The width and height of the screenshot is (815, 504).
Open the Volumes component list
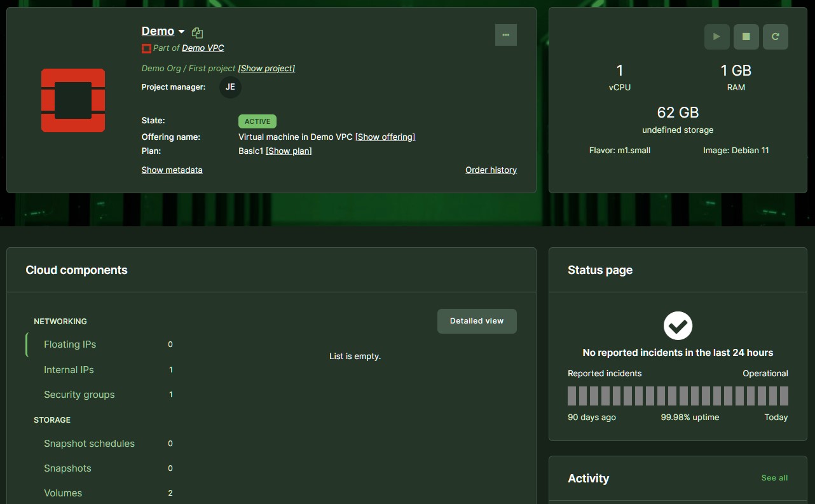pyautogui.click(x=63, y=493)
